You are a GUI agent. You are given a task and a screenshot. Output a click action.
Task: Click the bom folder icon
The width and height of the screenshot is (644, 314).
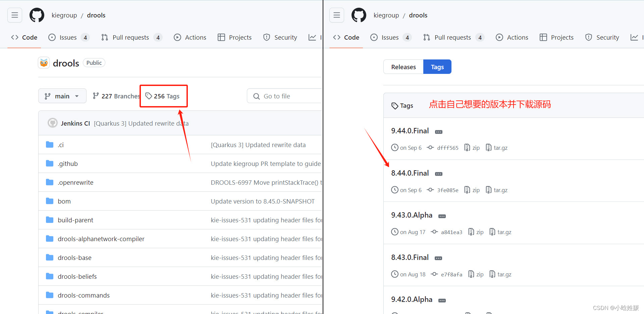click(x=50, y=201)
